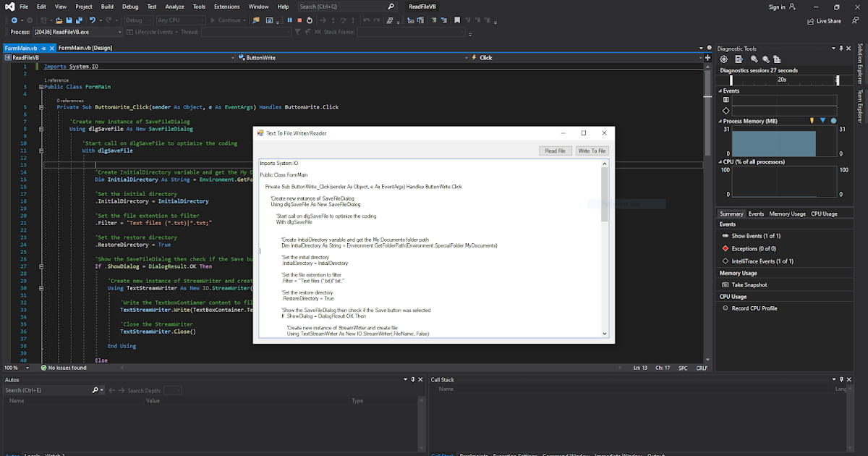Restart the app with the Restart icon
Image resolution: width=868 pixels, height=456 pixels.
tap(310, 21)
